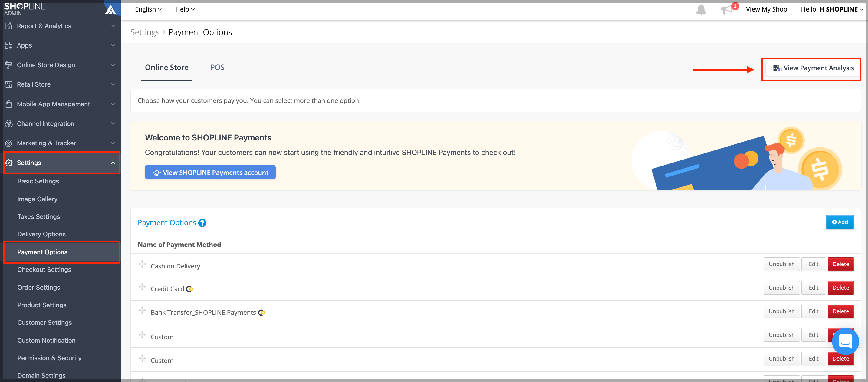Click the Payment Options help question icon
The width and height of the screenshot is (868, 382).
[202, 223]
